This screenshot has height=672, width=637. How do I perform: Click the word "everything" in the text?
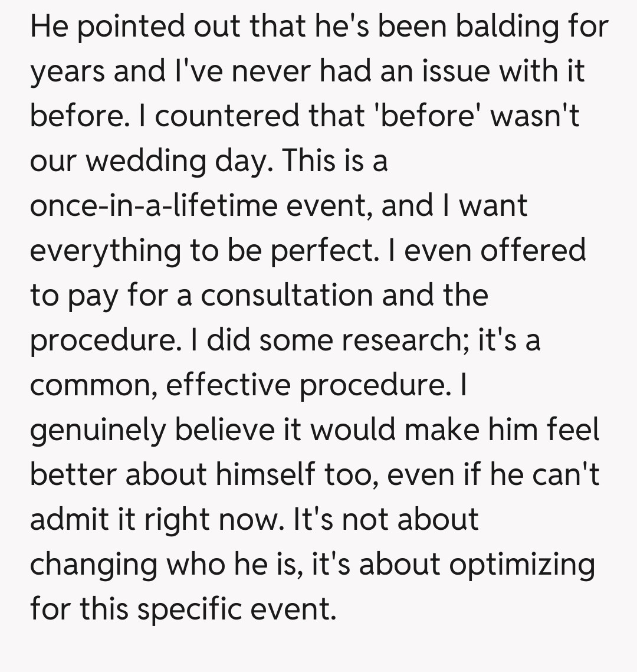click(104, 250)
